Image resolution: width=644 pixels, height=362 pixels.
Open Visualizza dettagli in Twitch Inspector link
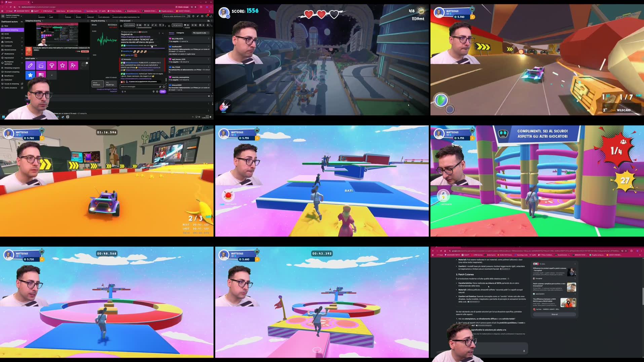pyautogui.click(x=107, y=90)
